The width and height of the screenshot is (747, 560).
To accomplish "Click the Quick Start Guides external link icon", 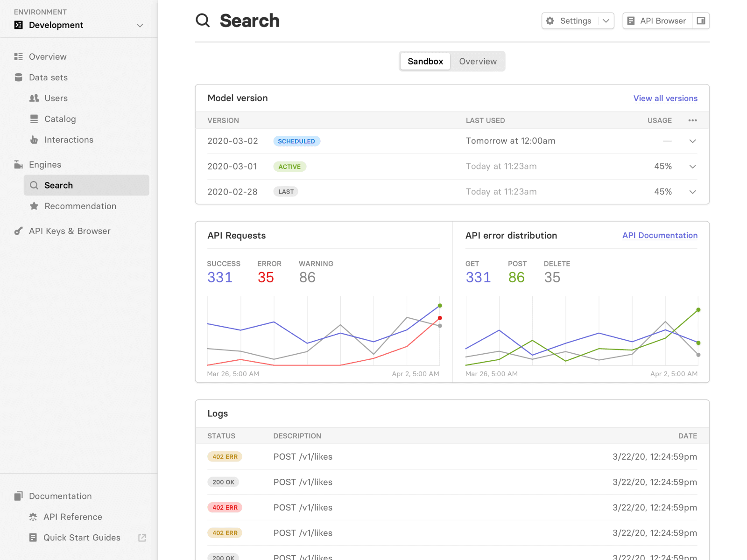I will [x=142, y=538].
